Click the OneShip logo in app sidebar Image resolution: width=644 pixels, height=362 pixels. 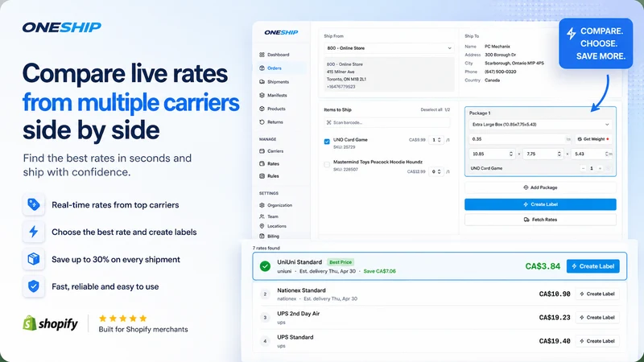click(x=281, y=32)
